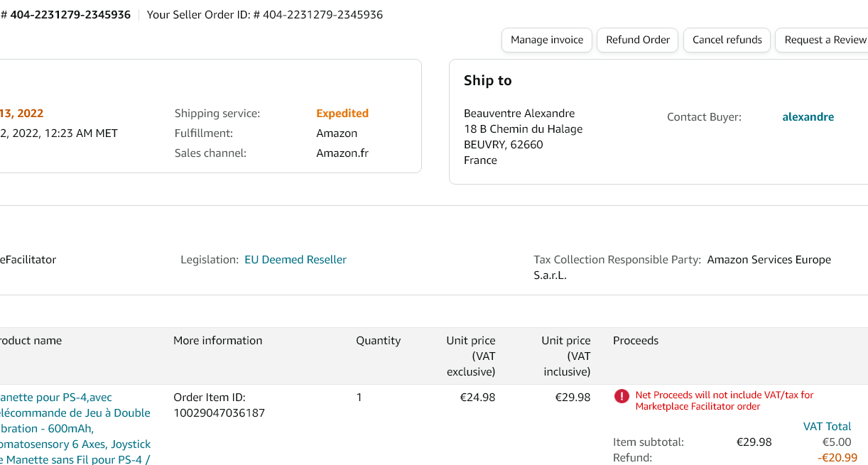Contact buyer via the alexandre link
The image size is (868, 465).
tap(808, 117)
